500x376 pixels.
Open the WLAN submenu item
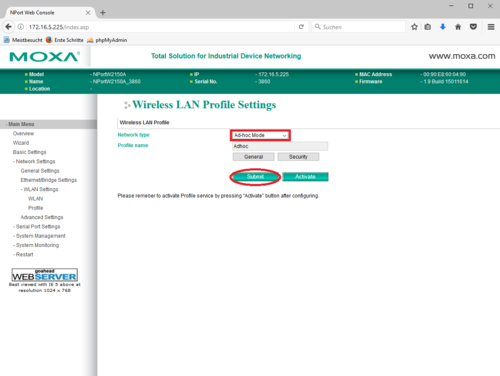tap(35, 199)
